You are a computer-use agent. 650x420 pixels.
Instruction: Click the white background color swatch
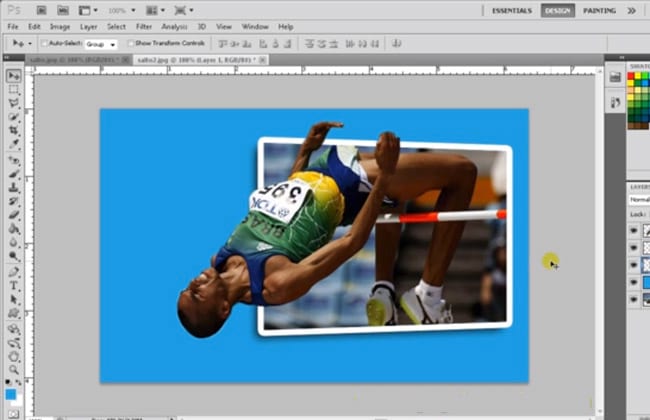pyautogui.click(x=18, y=401)
